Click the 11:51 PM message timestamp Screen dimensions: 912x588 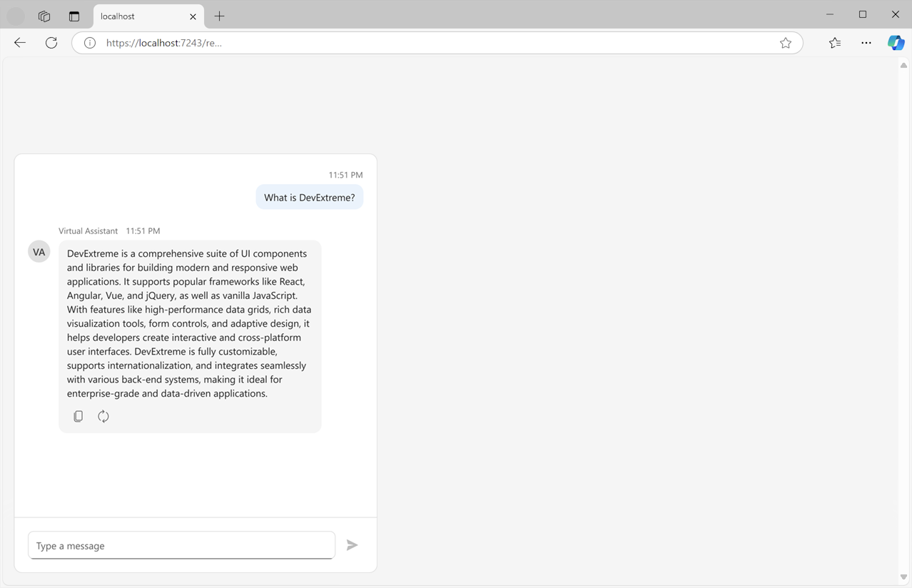[345, 174]
